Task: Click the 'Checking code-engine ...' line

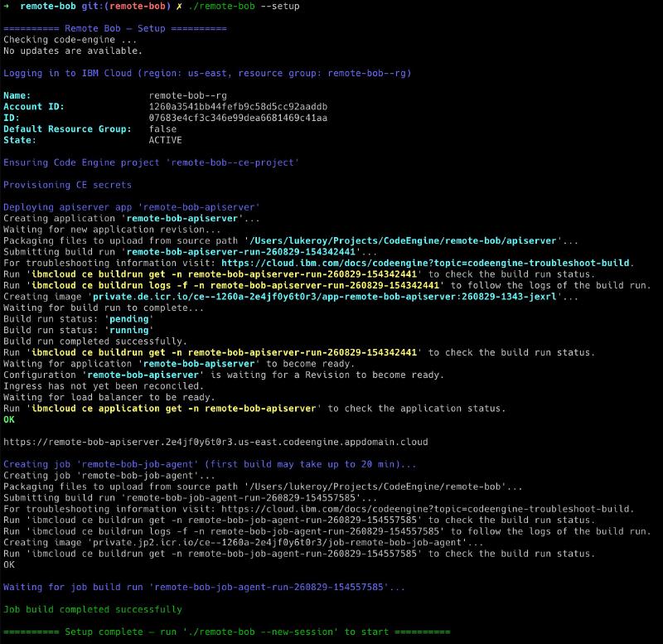Action: [70, 40]
